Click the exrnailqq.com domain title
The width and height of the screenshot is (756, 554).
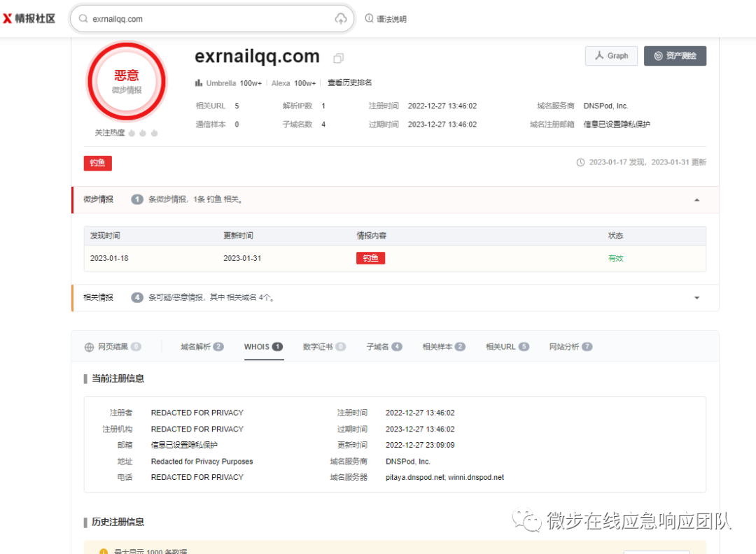click(257, 57)
